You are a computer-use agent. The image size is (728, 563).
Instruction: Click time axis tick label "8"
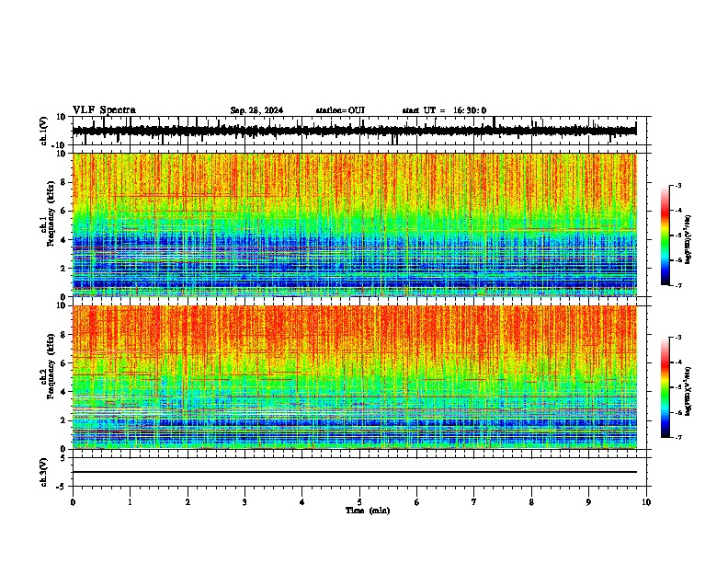click(x=531, y=502)
